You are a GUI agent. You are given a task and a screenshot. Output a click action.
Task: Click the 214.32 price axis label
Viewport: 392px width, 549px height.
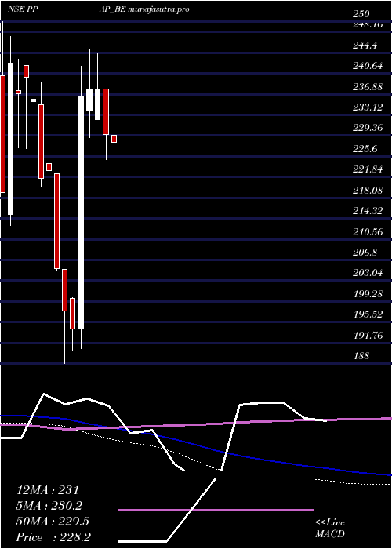368,211
